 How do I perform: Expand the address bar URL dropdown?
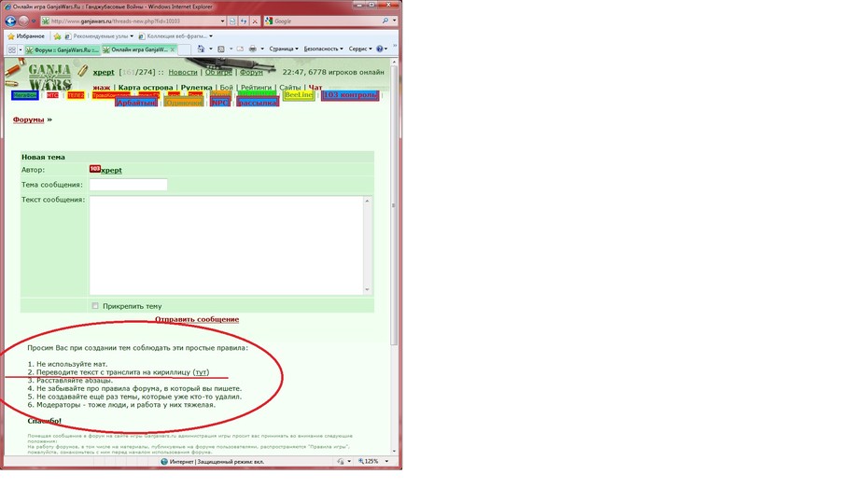coord(222,21)
